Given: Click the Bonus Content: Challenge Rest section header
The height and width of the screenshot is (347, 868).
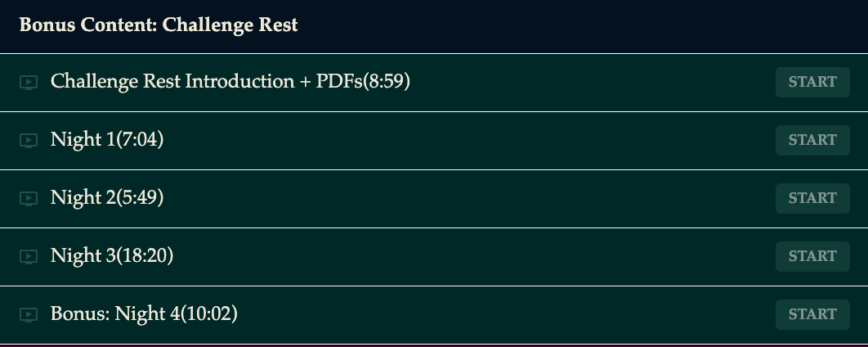Looking at the screenshot, I should click(159, 25).
